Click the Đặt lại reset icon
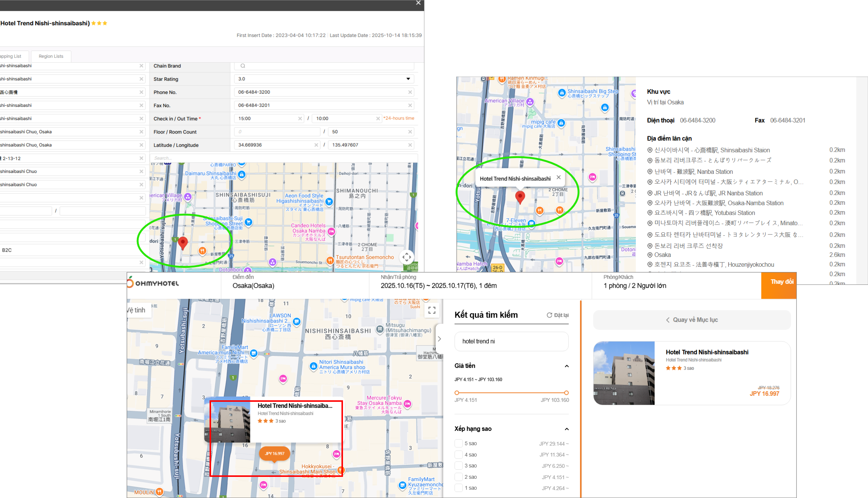 point(550,315)
